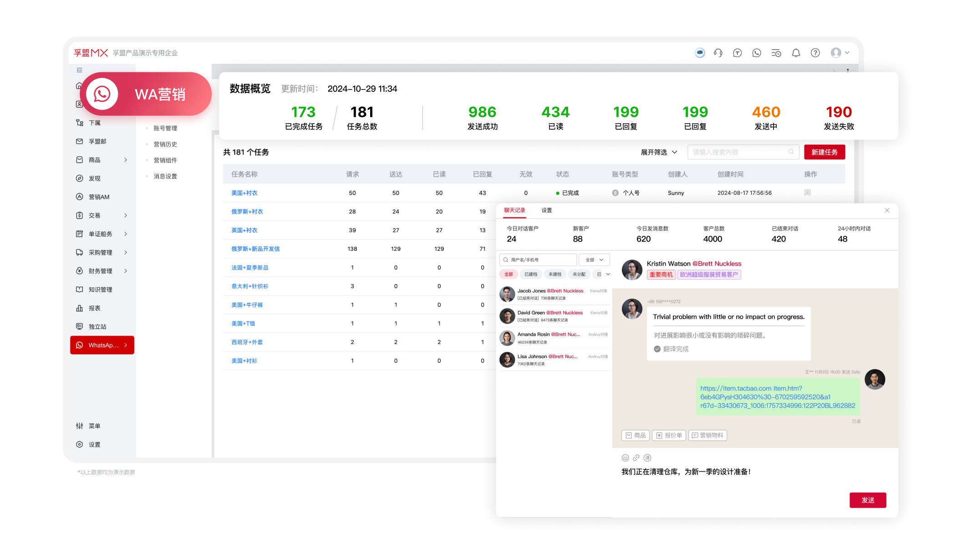Click the 新建任务 button

pos(824,152)
